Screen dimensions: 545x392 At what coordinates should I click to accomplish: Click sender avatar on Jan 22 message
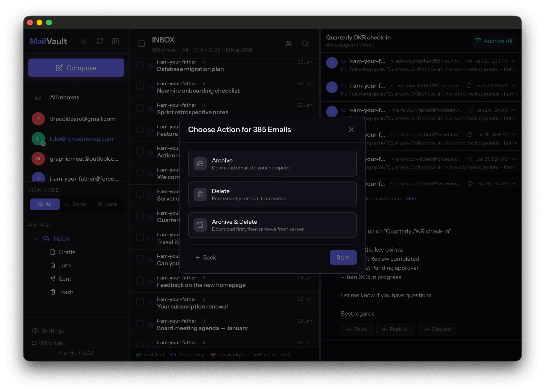click(x=332, y=87)
